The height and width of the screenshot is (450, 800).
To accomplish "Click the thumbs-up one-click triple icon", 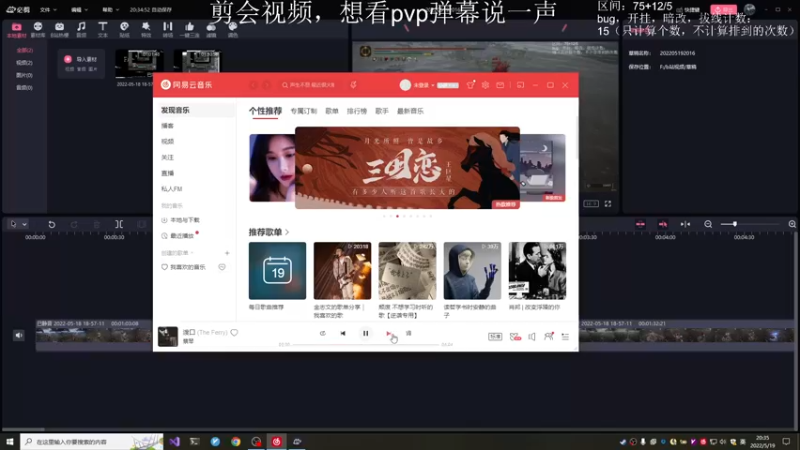I will click(x=189, y=30).
